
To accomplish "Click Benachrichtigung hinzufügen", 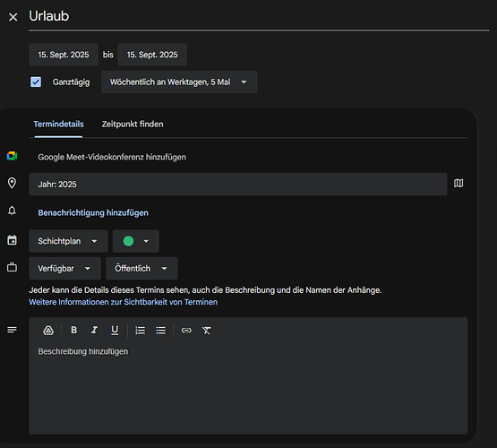I will [93, 212].
